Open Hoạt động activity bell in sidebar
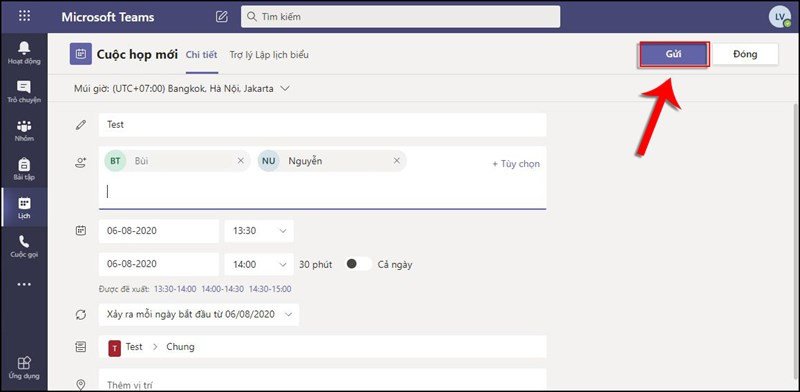This screenshot has width=800, height=392. click(24, 53)
